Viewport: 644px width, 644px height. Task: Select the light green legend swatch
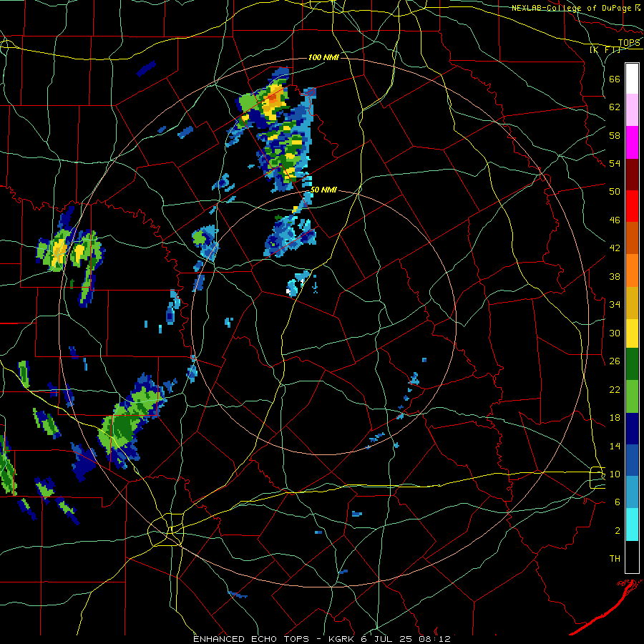click(x=632, y=396)
